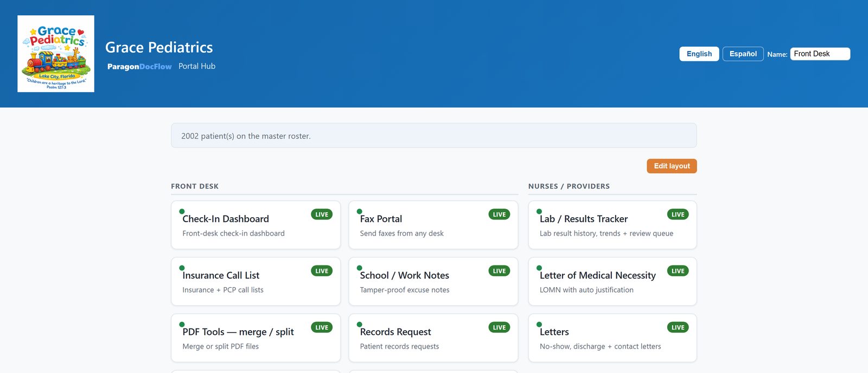Viewport: 868px width, 373px height.
Task: Click green status dot on Letters card
Action: tap(539, 324)
